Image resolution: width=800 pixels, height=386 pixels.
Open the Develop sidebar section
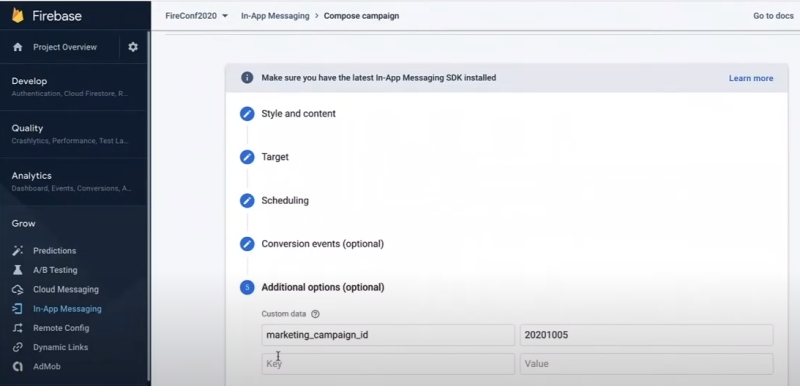[74, 87]
